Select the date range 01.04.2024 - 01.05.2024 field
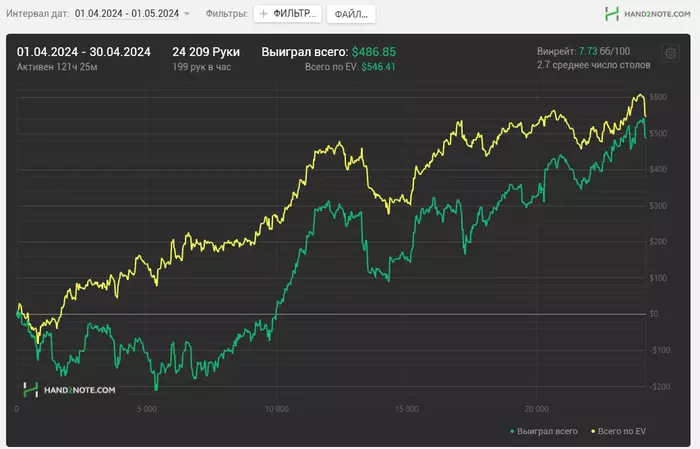This screenshot has height=449, width=700. point(126,14)
